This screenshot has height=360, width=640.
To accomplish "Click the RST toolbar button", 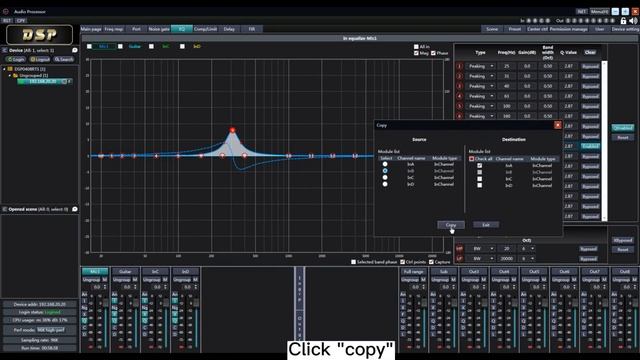I will [x=7, y=20].
